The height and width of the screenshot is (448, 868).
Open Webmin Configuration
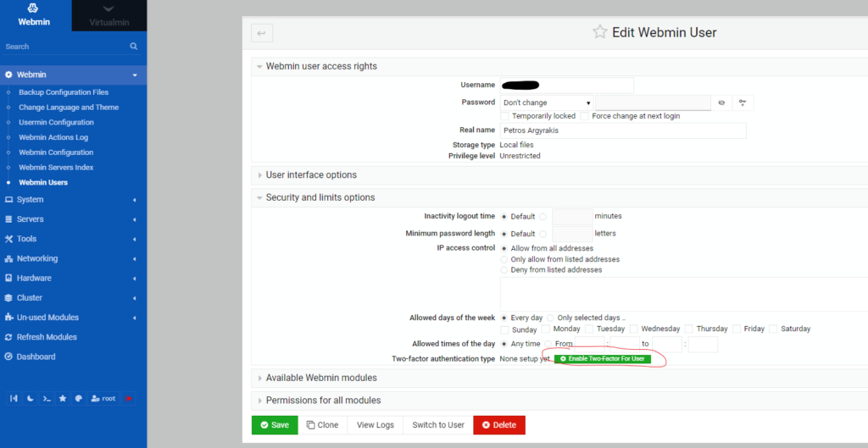click(56, 152)
